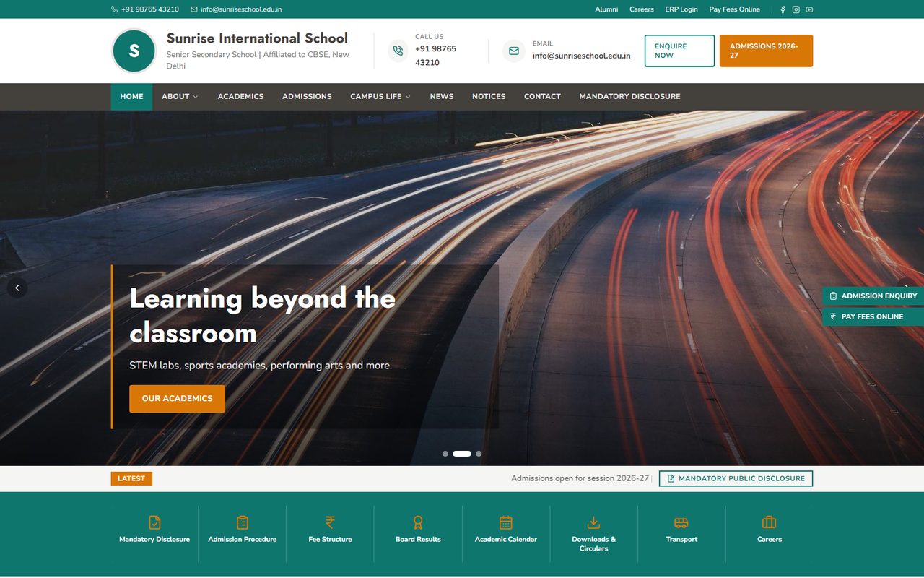Open the ERP Login link
924x578 pixels.
(681, 9)
